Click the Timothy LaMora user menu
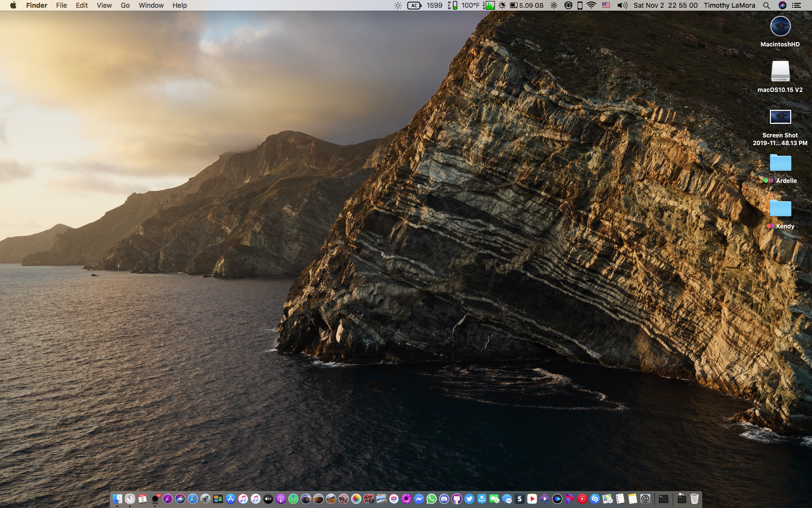 (x=729, y=5)
